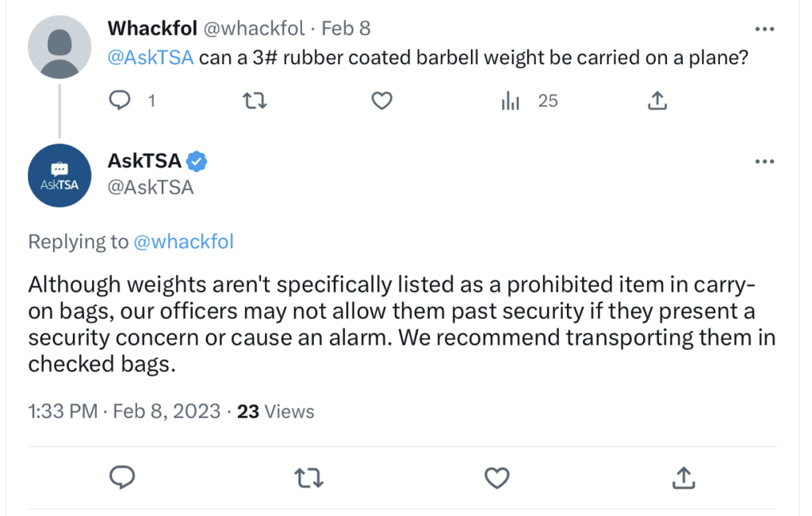Open Whackfol's profile avatar
This screenshot has height=516, width=812.
coord(59,47)
